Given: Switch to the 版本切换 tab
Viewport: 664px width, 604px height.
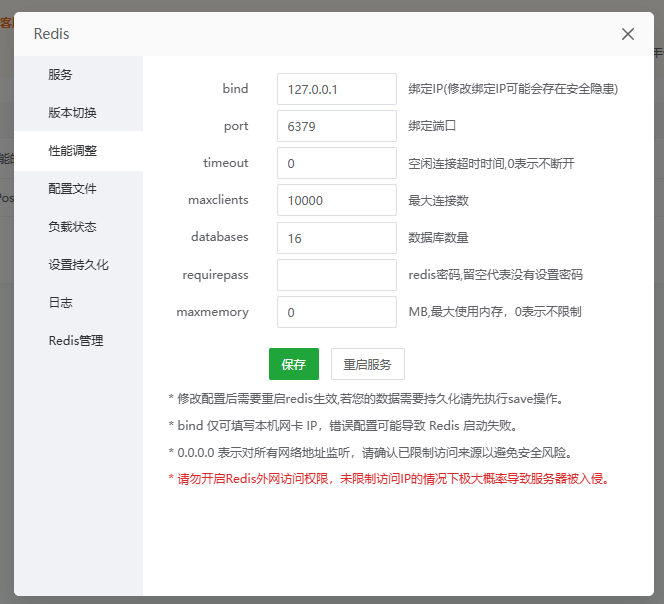Looking at the screenshot, I should coord(79,112).
